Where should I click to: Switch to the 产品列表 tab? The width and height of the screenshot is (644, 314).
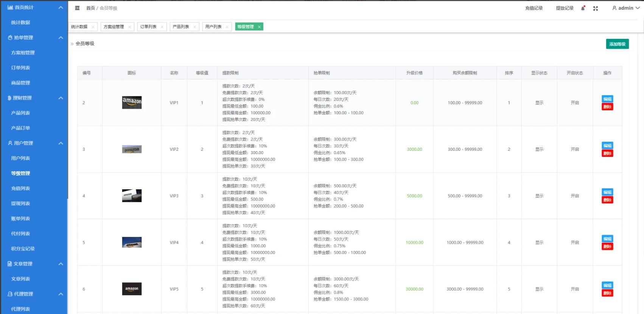click(181, 27)
